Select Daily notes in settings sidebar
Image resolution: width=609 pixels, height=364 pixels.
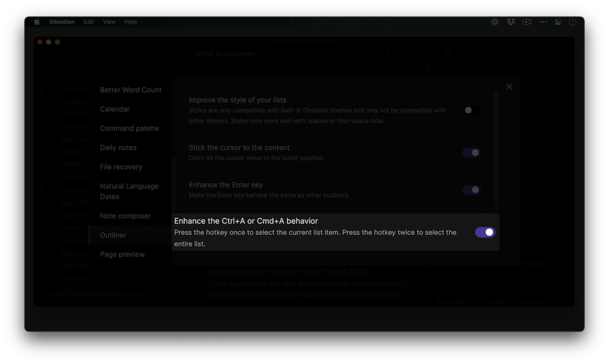pos(118,147)
